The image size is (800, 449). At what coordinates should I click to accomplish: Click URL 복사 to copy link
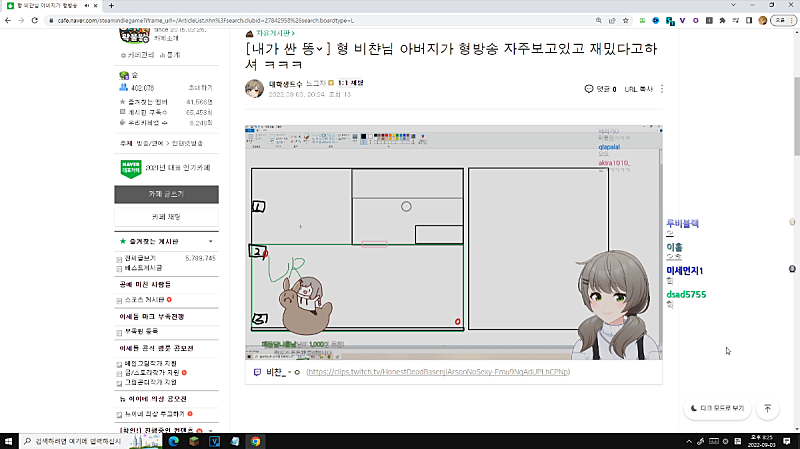click(638, 89)
